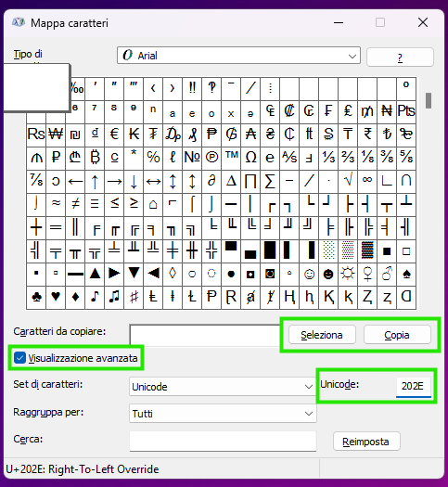The width and height of the screenshot is (448, 487).
Task: Select the trademark TM character
Action: (231, 158)
